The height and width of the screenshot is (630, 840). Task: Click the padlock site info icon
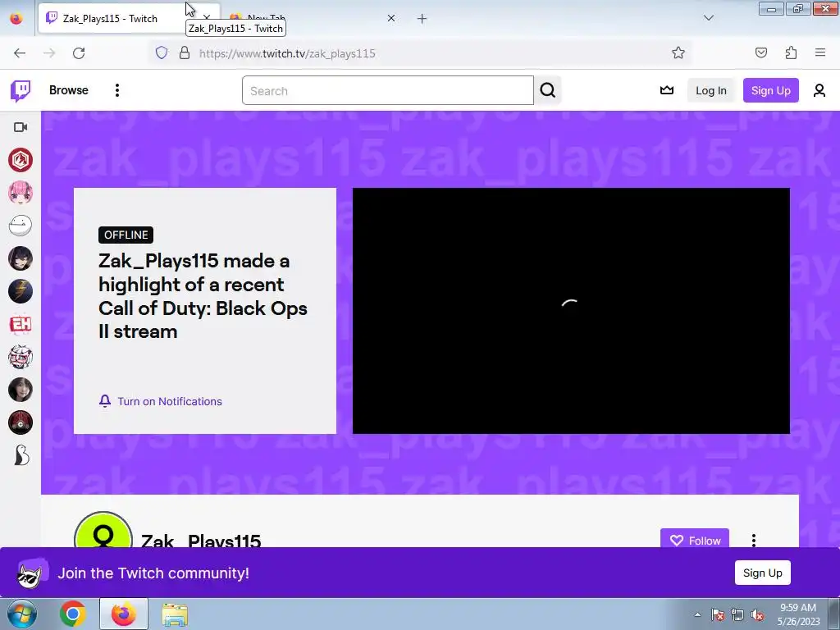185,52
